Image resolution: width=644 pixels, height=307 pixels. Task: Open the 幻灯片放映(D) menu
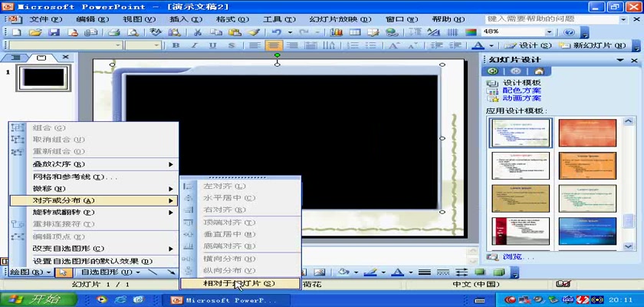(x=340, y=19)
